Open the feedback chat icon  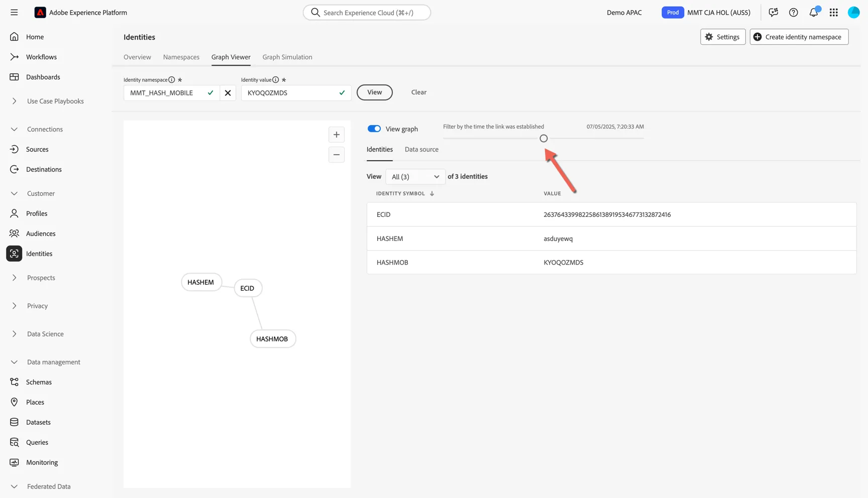pyautogui.click(x=774, y=13)
